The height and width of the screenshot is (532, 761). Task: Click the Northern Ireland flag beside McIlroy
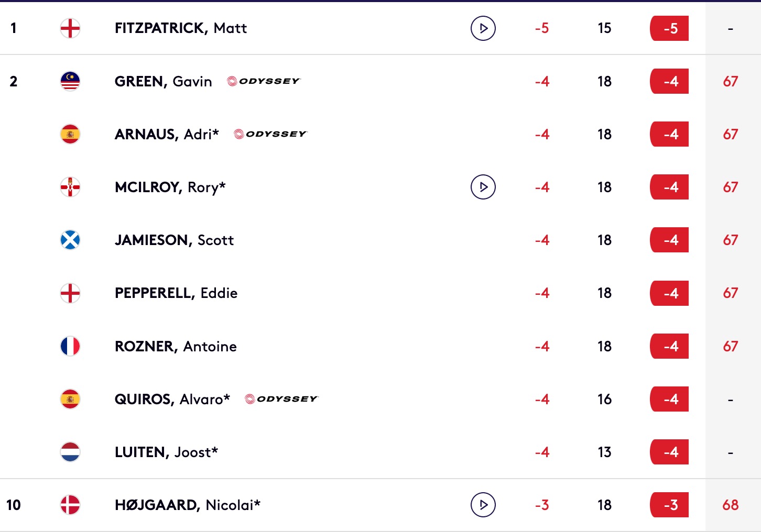point(70,187)
